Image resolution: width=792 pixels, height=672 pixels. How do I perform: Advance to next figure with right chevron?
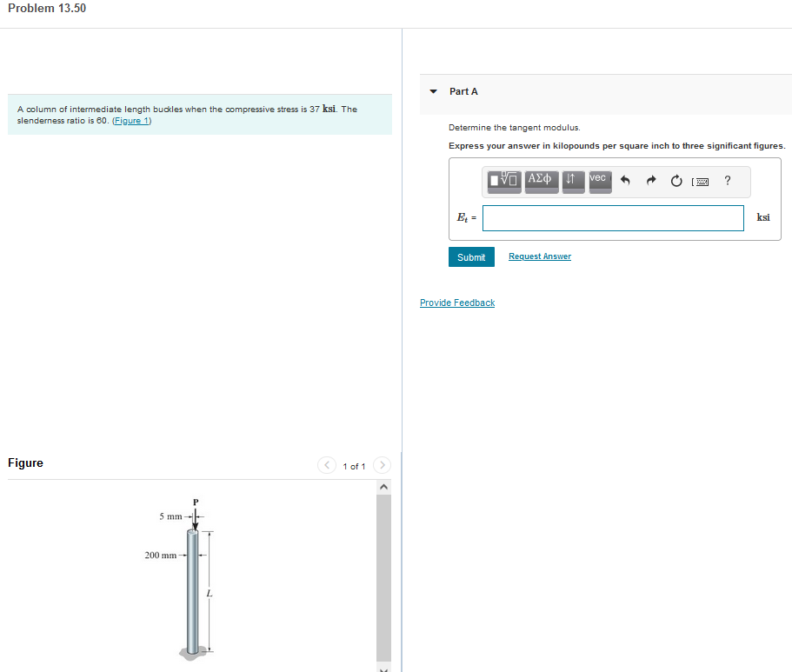tap(382, 465)
